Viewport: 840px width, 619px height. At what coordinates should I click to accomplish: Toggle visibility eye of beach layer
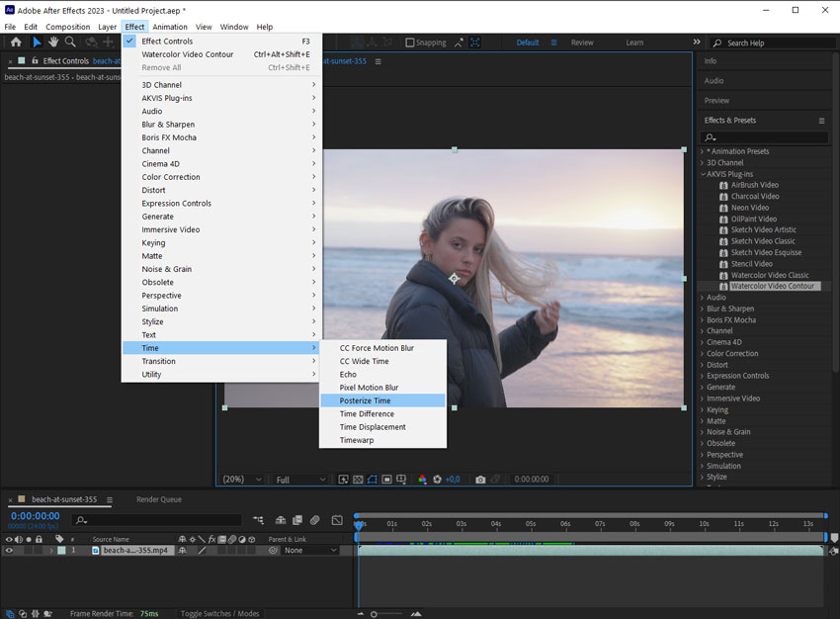(9, 550)
